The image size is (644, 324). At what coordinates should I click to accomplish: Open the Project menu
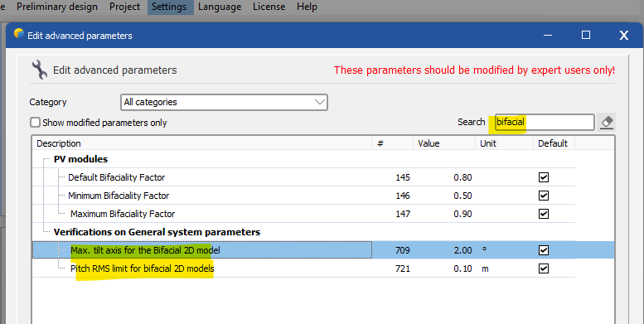tap(125, 7)
